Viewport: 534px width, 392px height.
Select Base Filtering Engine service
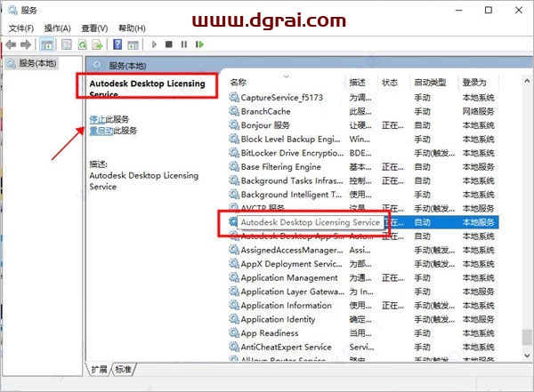(362, 167)
